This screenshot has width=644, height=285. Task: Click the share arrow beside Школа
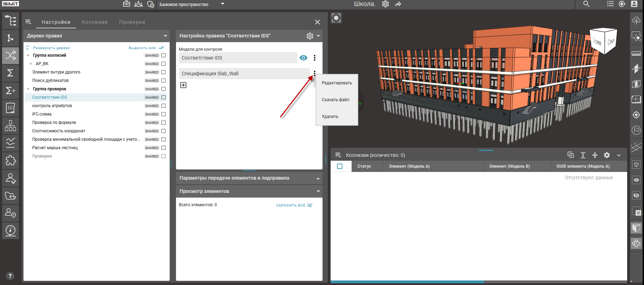[398, 4]
